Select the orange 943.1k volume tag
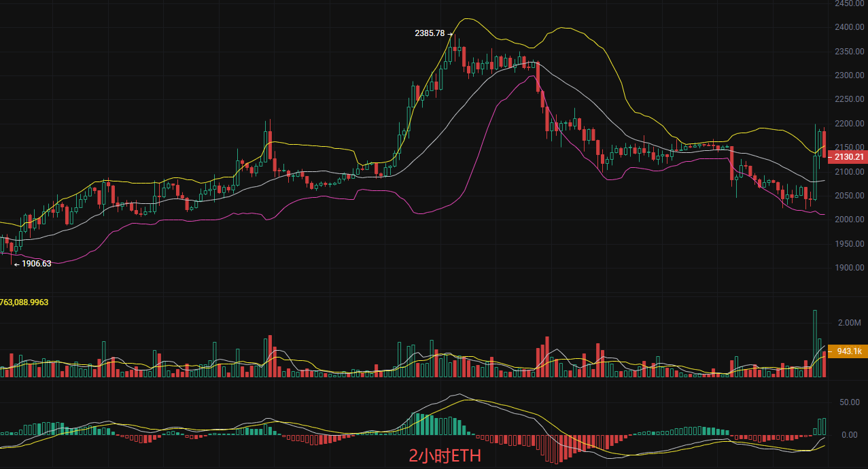The image size is (868, 469). 848,351
